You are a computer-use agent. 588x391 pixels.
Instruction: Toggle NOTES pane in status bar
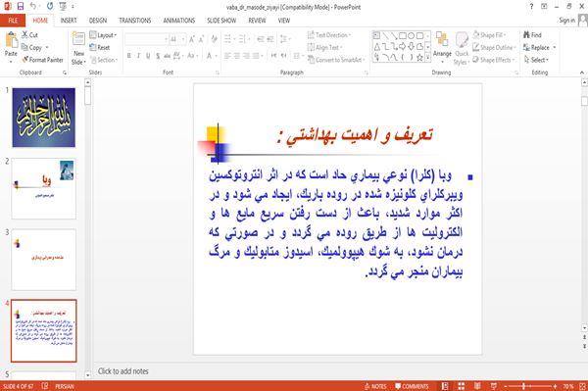coord(375,386)
